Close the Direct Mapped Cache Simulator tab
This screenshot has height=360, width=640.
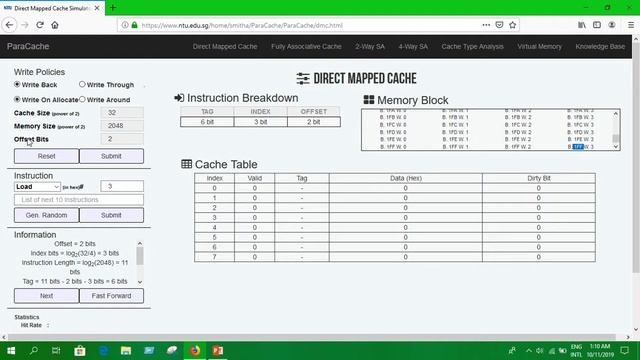pyautogui.click(x=97, y=8)
